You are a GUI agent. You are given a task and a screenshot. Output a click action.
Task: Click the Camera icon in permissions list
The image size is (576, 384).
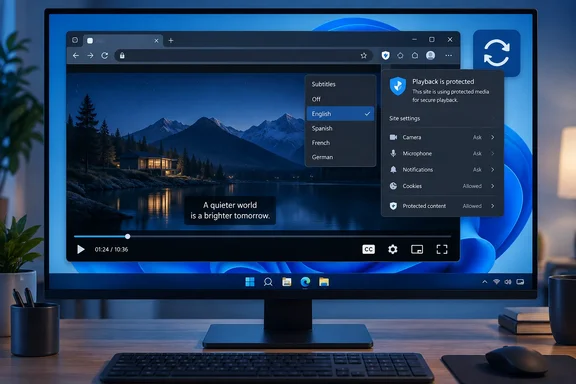[x=393, y=137]
